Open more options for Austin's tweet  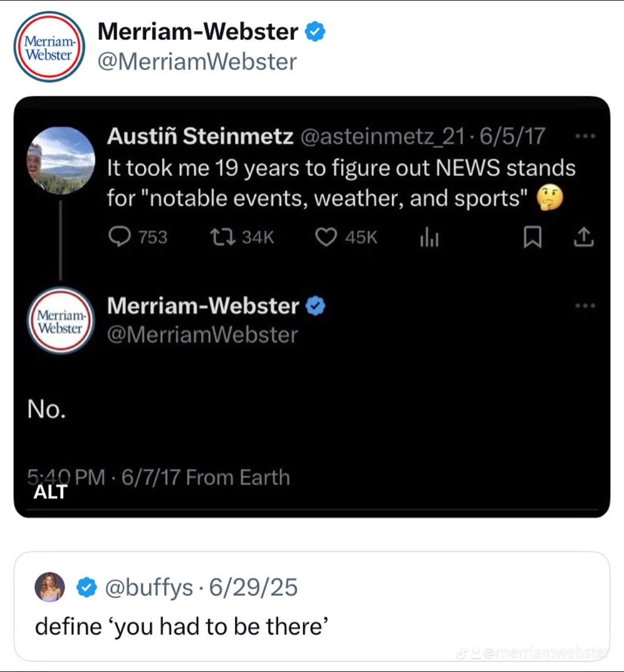click(x=585, y=137)
